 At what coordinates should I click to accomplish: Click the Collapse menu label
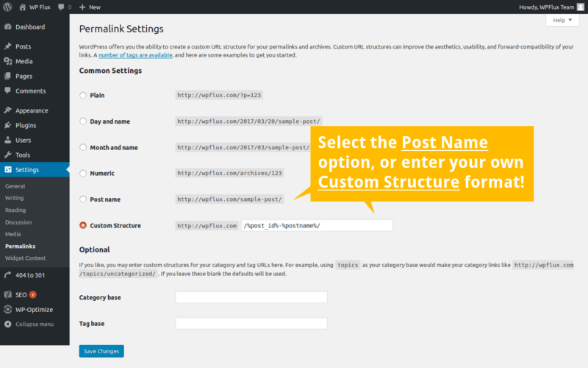(x=35, y=324)
